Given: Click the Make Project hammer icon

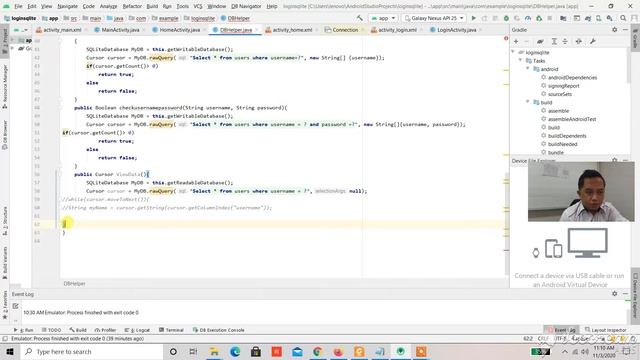Looking at the screenshot, I should (x=360, y=18).
